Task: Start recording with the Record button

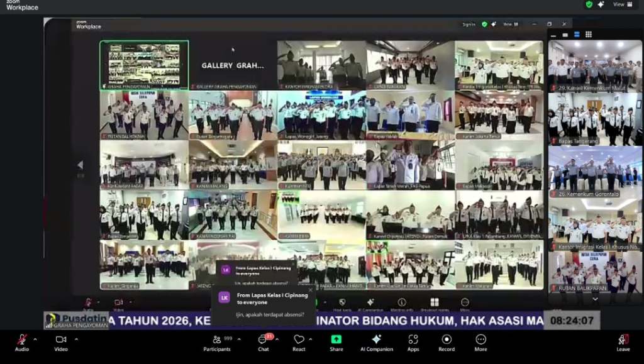Action: point(447,340)
